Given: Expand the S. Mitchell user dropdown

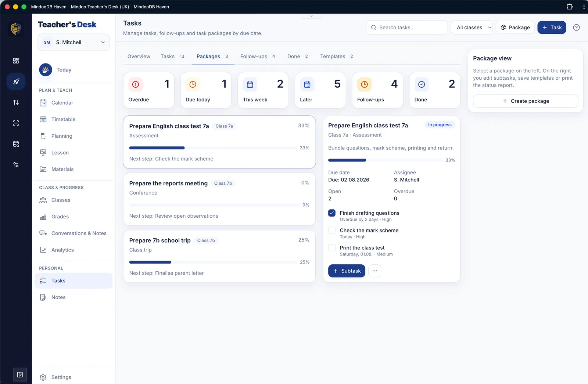Looking at the screenshot, I should (73, 42).
